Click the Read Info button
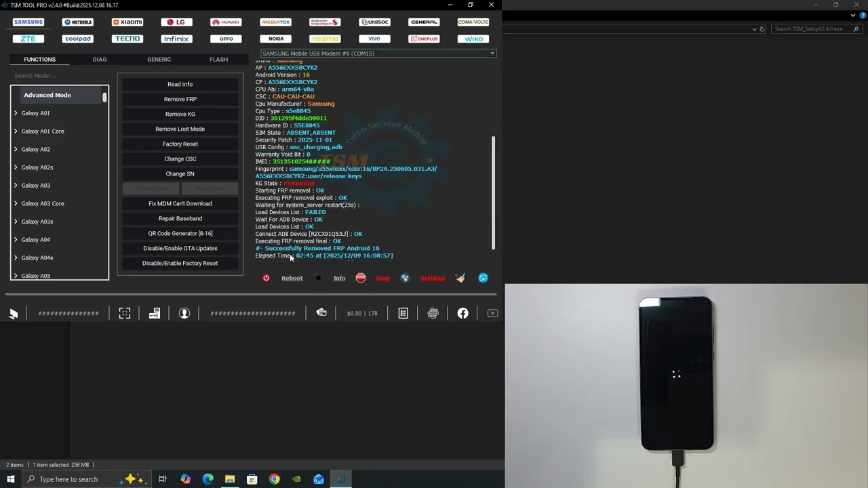 [180, 84]
